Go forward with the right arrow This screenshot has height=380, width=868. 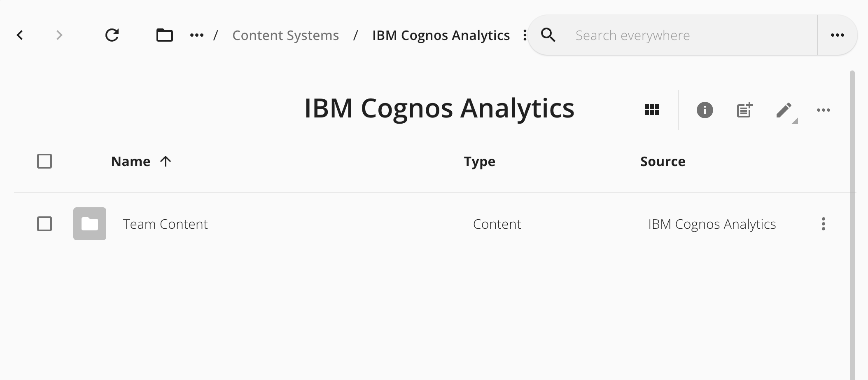(x=59, y=35)
